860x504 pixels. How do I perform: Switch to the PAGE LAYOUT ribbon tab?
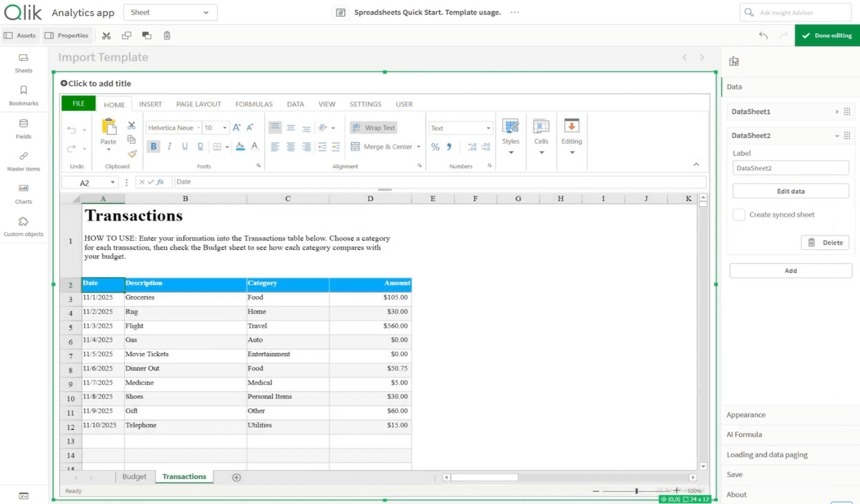pos(198,104)
